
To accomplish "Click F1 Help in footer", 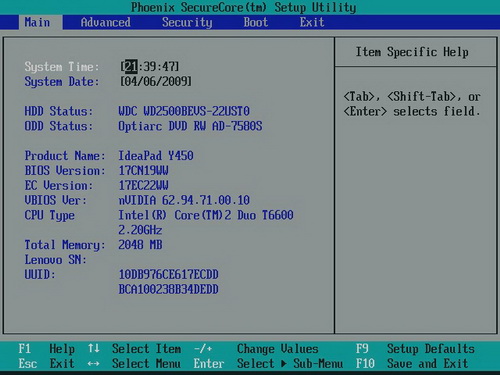I will click(46, 349).
